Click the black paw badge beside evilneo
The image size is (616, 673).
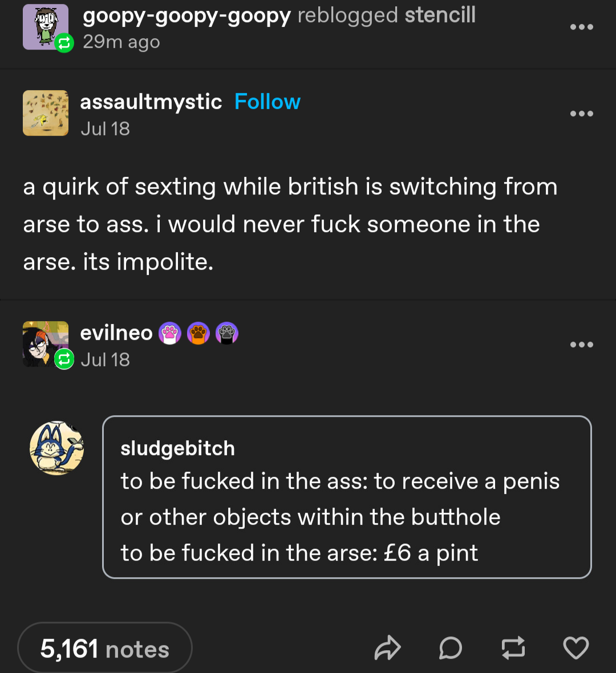point(226,333)
